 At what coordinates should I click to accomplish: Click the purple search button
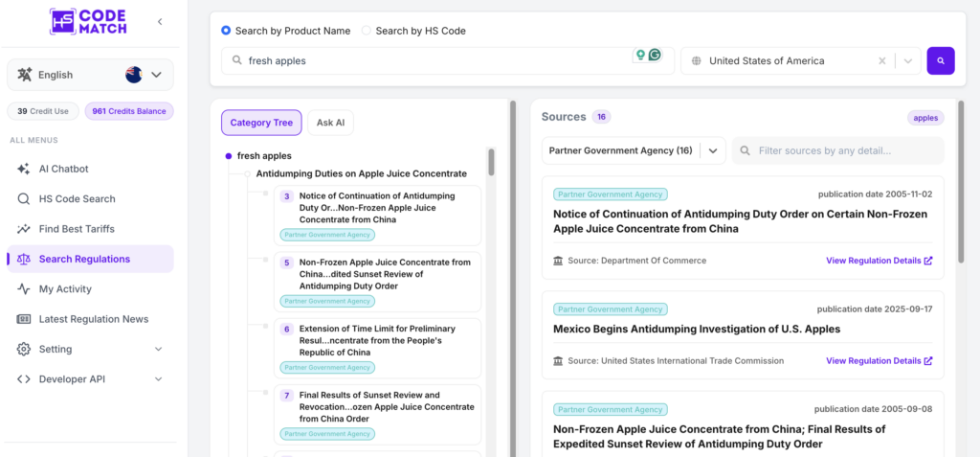[941, 60]
